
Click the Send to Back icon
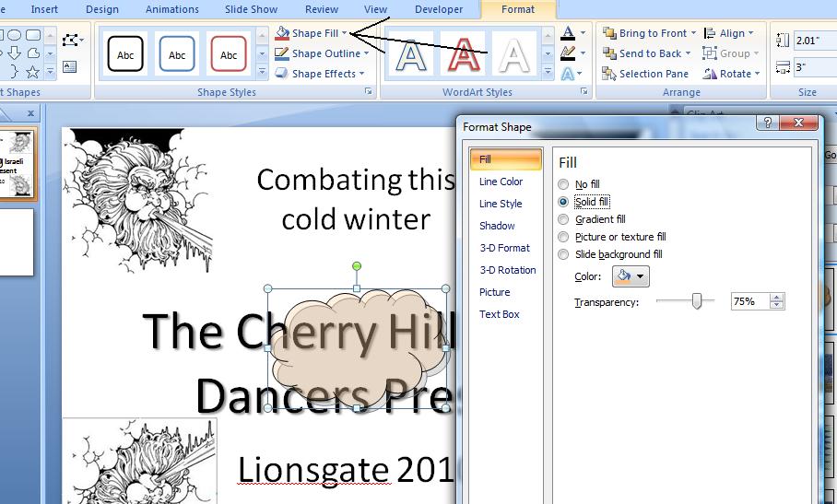point(609,53)
